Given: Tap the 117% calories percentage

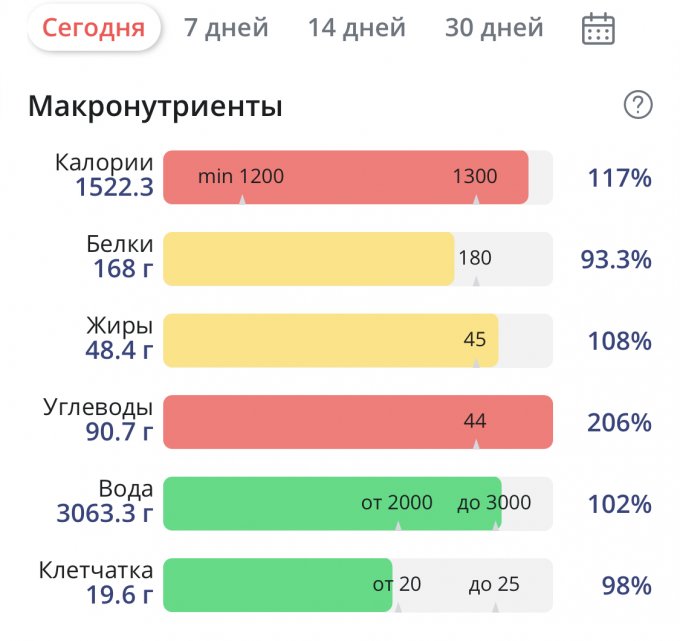Looking at the screenshot, I should tap(619, 179).
